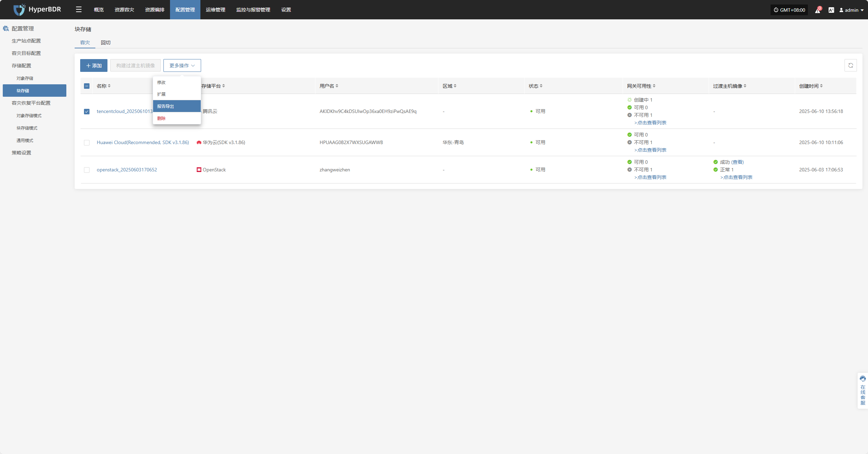Screen dimensions: 868x454
Task: Select 块存储 in sidebar
Action: coord(35,91)
